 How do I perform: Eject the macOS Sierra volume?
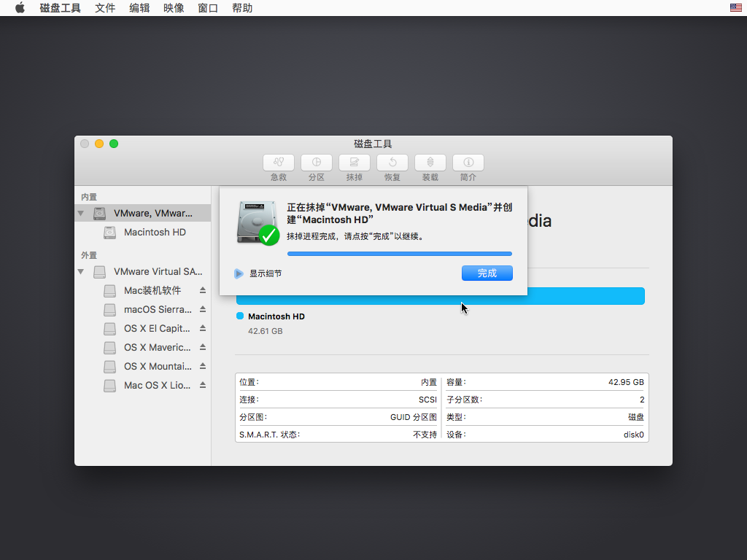203,309
